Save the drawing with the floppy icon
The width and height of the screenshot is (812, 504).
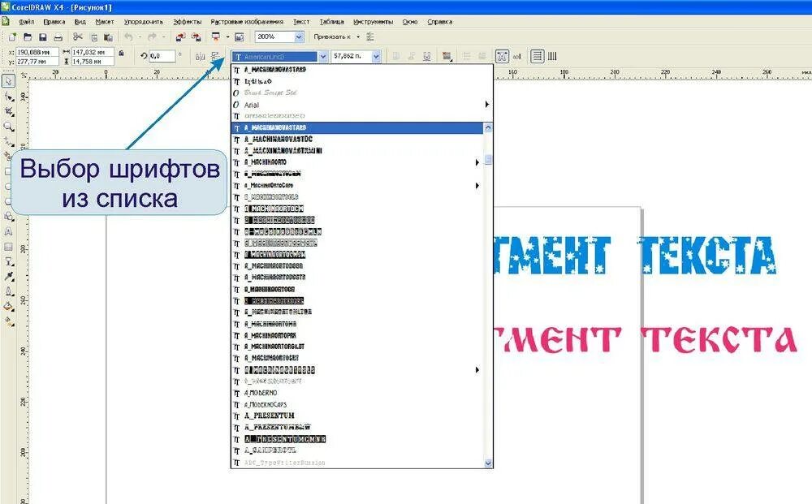tap(43, 37)
